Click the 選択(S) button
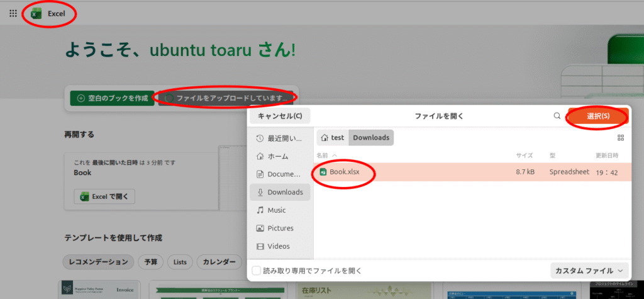Screen dimensions: 644x299 (597, 116)
